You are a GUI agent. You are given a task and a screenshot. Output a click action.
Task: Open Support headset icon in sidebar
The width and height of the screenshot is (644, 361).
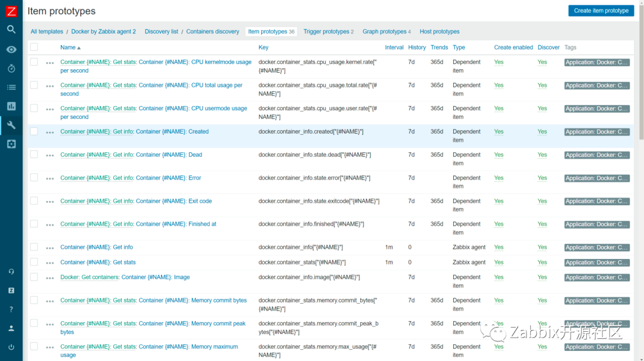click(11, 271)
